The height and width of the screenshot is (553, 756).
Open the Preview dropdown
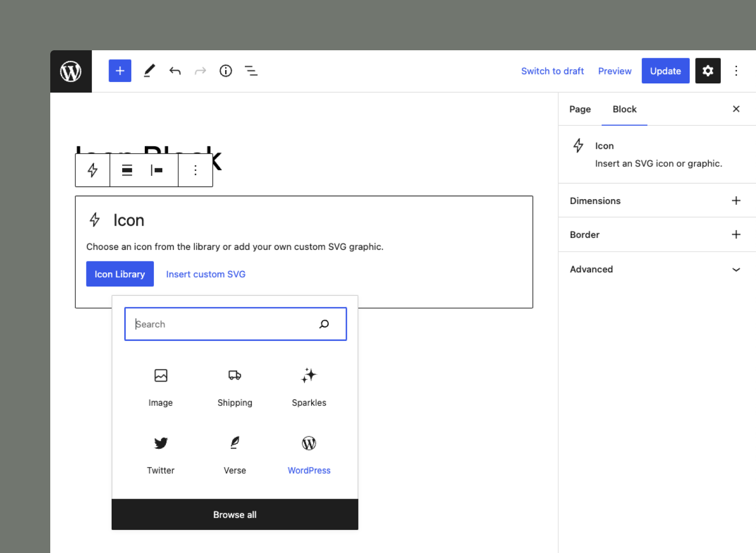(615, 71)
